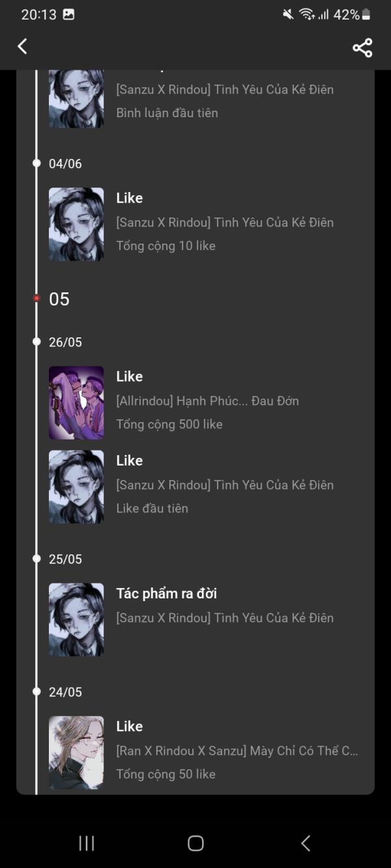
Task: Tap the battery indicator in status bar
Action: [x=366, y=14]
